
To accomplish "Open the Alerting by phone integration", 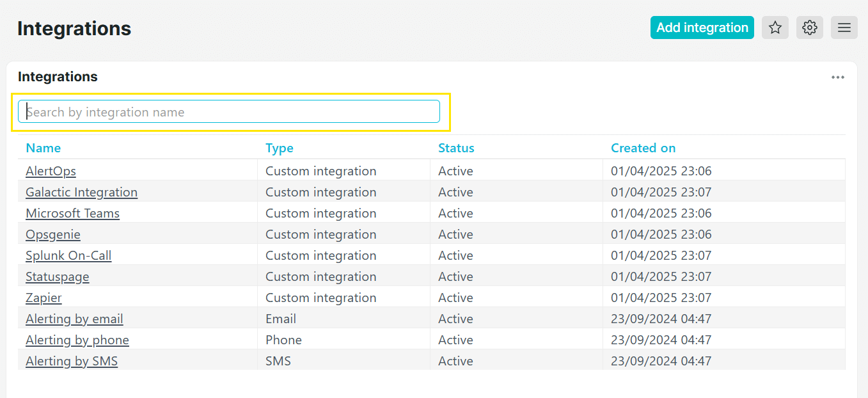I will [x=77, y=340].
